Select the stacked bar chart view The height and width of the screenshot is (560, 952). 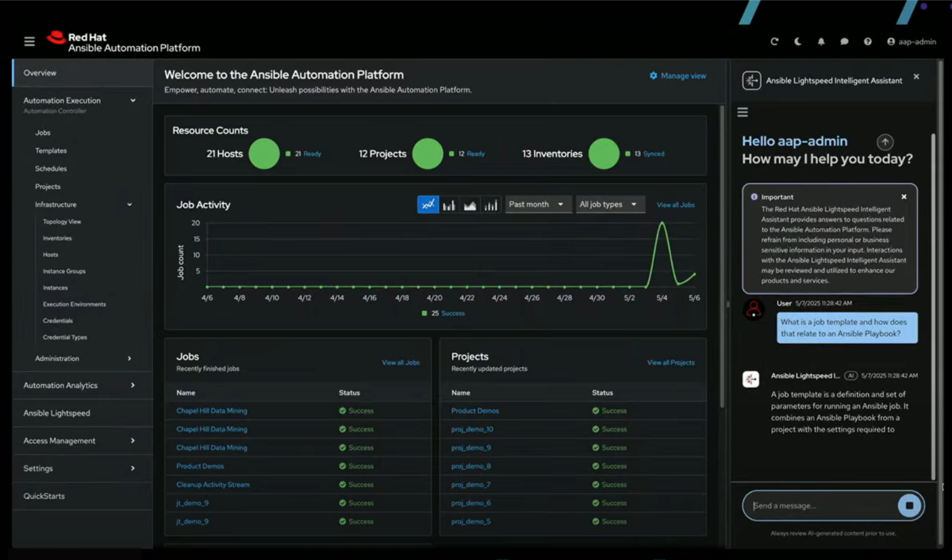pos(491,205)
